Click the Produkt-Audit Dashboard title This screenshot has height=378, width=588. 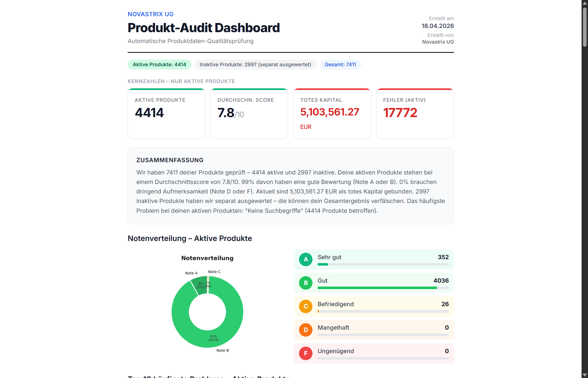203,27
